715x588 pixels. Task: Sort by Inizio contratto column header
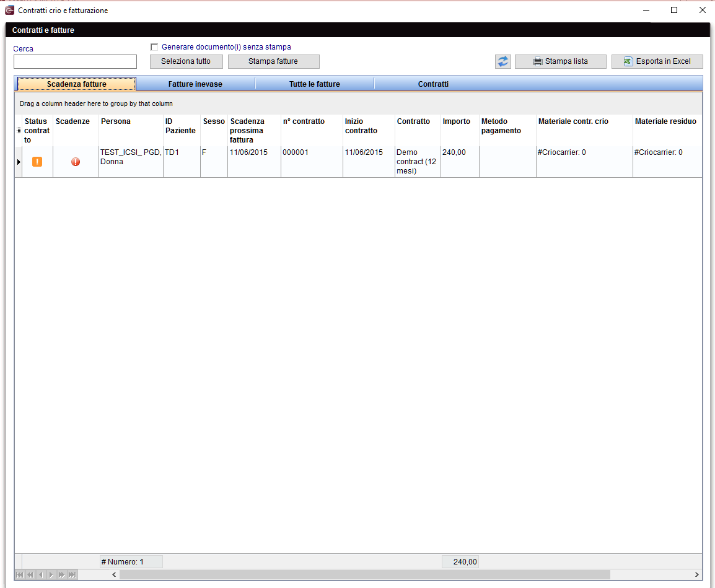pos(369,131)
